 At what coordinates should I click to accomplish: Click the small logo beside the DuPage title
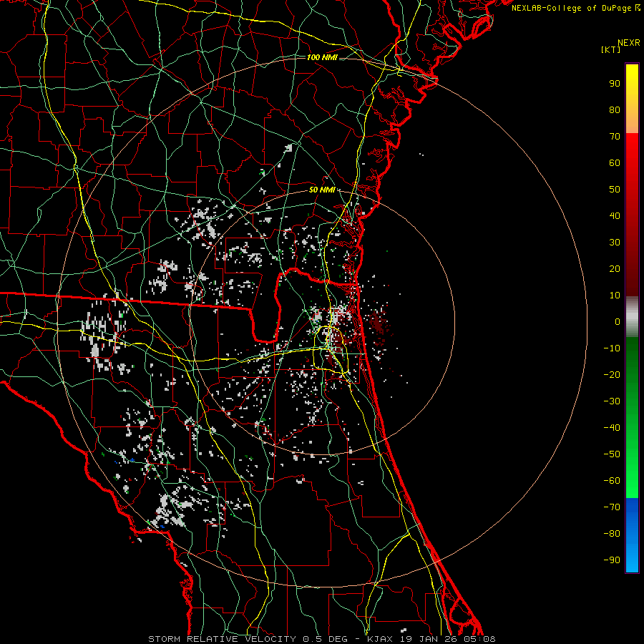point(638,8)
